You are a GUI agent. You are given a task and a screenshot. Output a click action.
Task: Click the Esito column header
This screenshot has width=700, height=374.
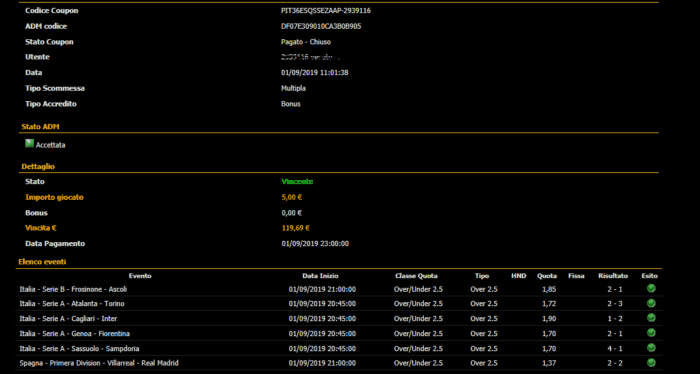(x=650, y=276)
